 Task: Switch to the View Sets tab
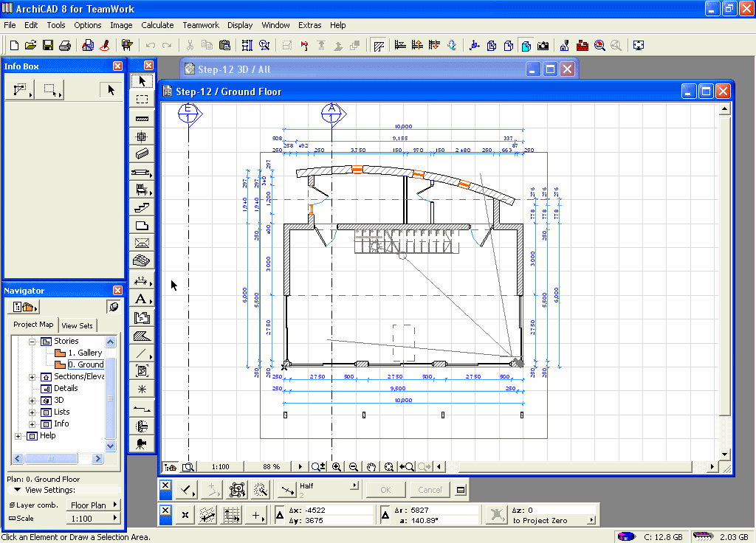77,325
